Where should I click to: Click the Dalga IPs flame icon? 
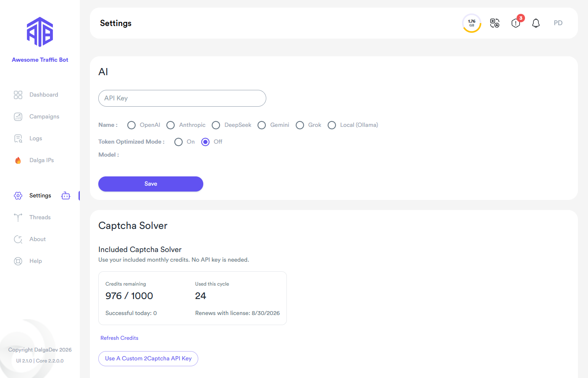pos(18,160)
